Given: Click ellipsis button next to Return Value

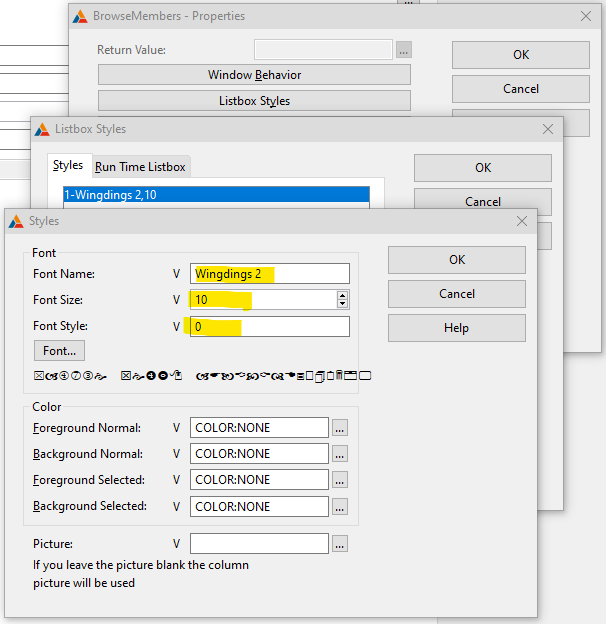Looking at the screenshot, I should [403, 50].
